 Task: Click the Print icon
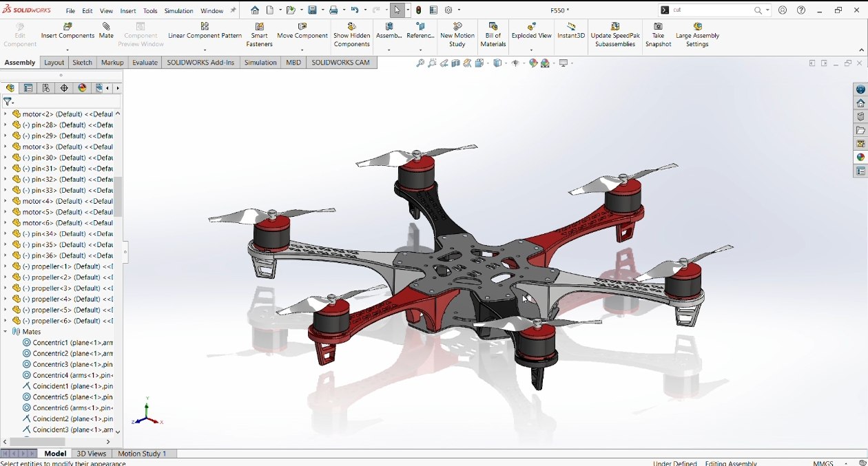pyautogui.click(x=333, y=10)
